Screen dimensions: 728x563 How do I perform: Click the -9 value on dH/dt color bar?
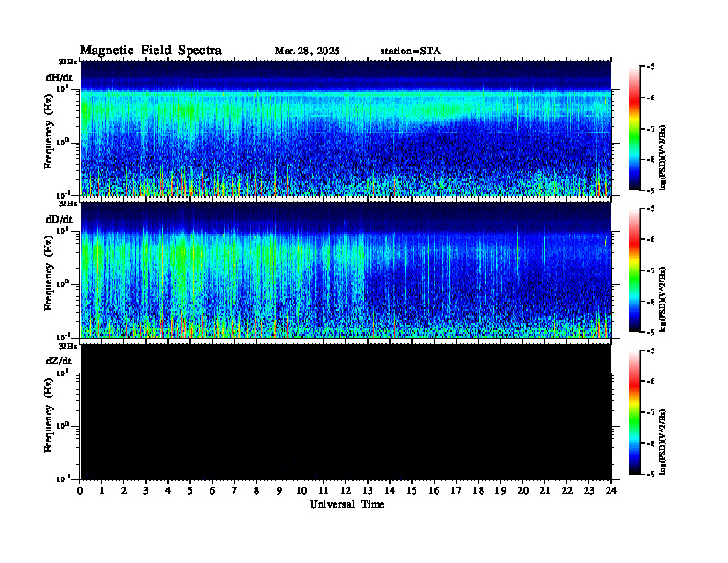click(651, 190)
